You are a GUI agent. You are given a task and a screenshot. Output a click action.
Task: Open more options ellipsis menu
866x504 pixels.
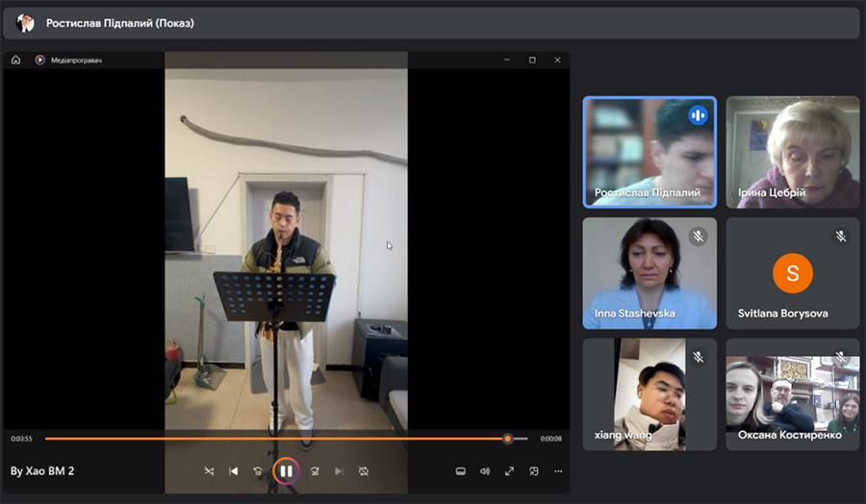click(558, 471)
